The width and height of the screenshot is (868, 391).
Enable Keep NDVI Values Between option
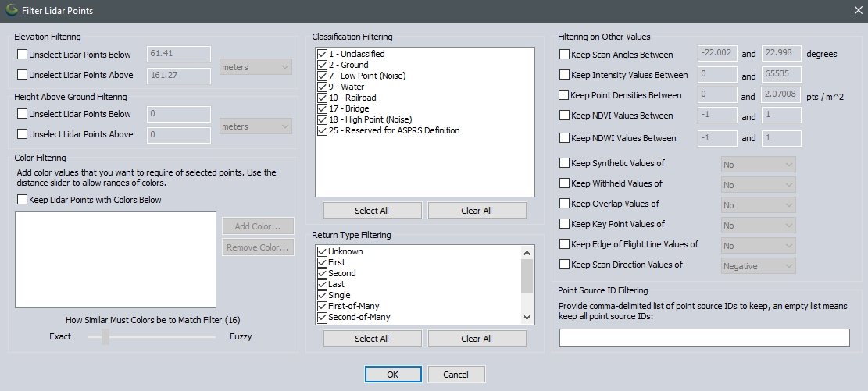pyautogui.click(x=565, y=116)
